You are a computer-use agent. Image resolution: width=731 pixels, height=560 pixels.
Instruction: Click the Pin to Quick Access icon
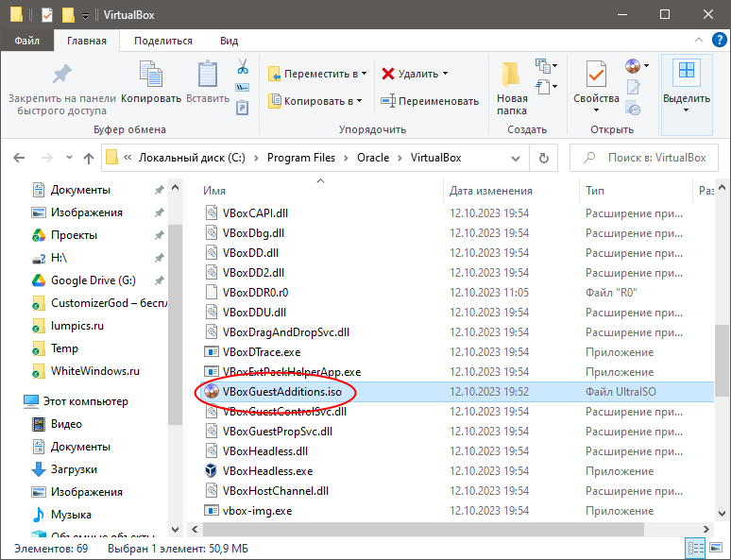62,74
